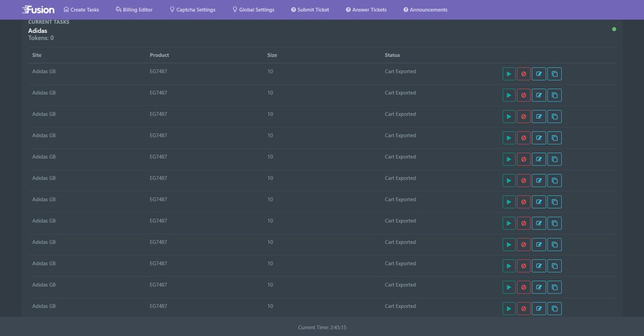Click the Product column header
This screenshot has height=336, width=644.
pyautogui.click(x=159, y=55)
